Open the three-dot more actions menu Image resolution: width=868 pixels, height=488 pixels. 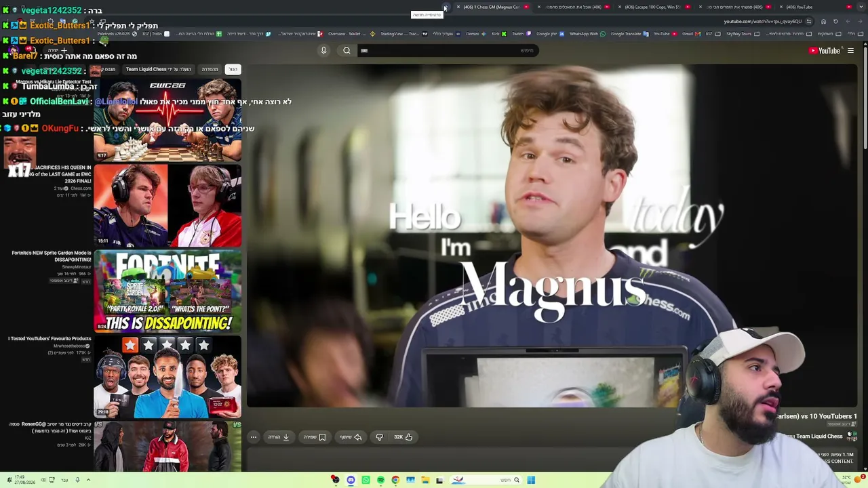254,437
